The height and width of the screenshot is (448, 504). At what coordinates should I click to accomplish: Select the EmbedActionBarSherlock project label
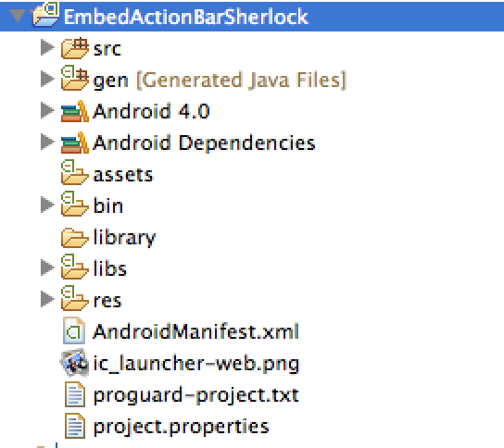[186, 17]
